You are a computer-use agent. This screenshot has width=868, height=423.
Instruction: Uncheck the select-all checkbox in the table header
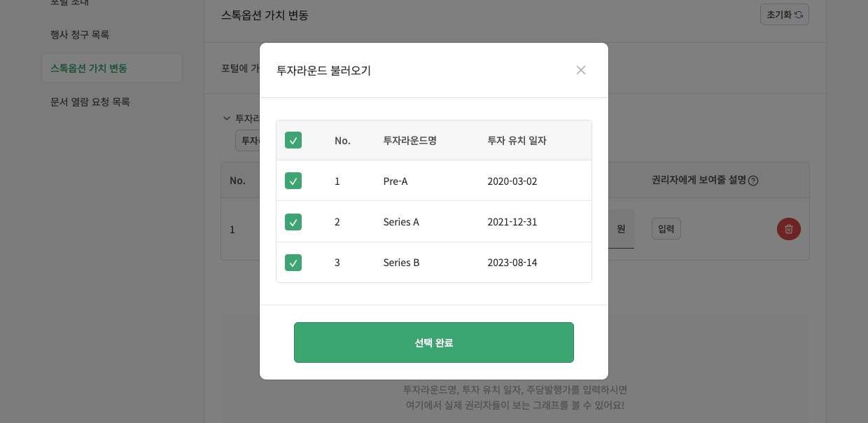click(x=293, y=140)
